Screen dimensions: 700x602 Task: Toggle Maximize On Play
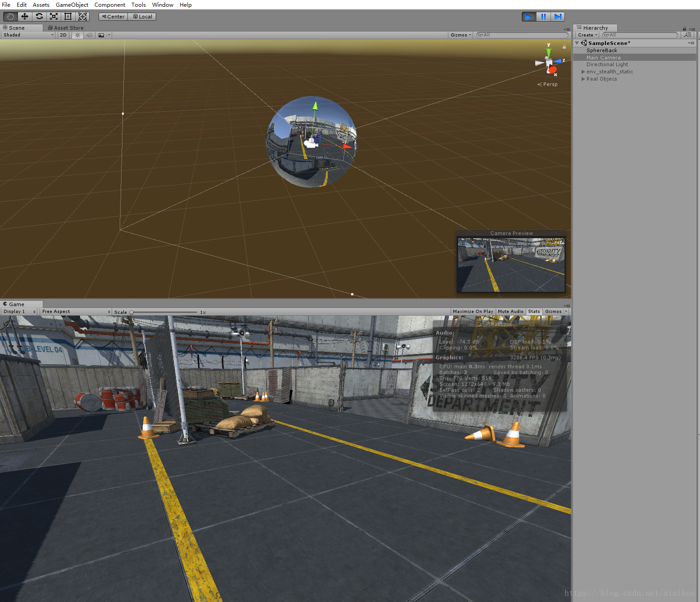click(473, 312)
